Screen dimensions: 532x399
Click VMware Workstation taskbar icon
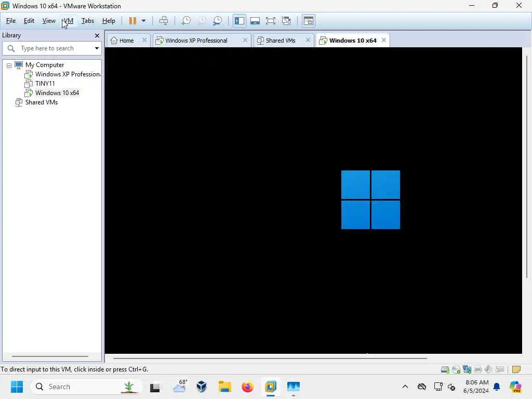click(270, 387)
